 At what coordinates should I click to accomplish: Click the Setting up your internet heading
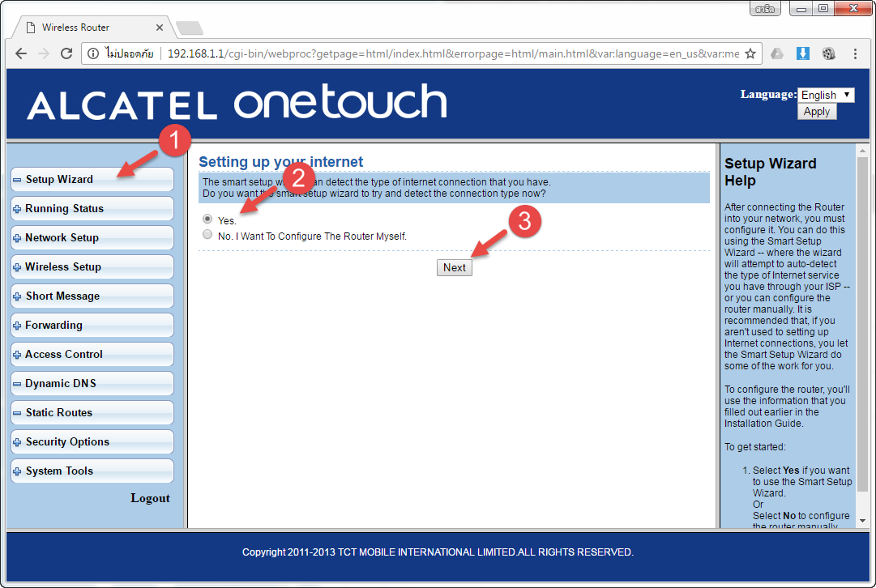pyautogui.click(x=280, y=162)
